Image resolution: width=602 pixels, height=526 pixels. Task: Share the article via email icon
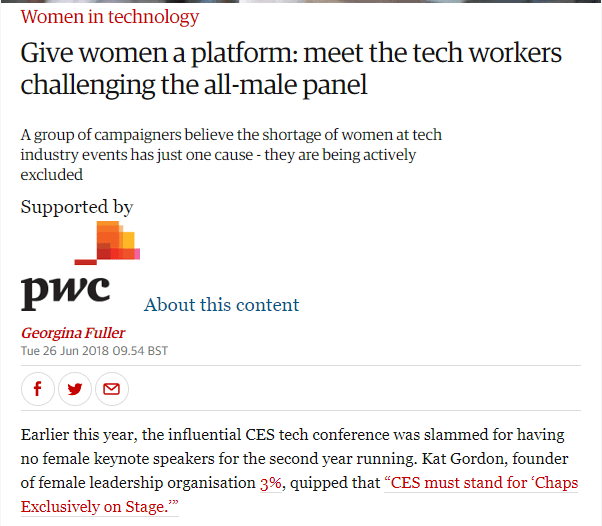tap(111, 389)
